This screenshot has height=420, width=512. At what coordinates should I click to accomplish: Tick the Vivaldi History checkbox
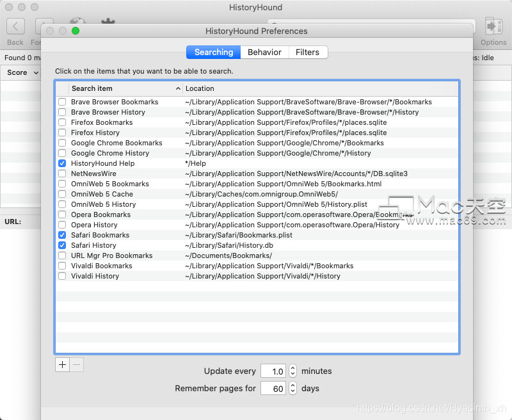(62, 276)
